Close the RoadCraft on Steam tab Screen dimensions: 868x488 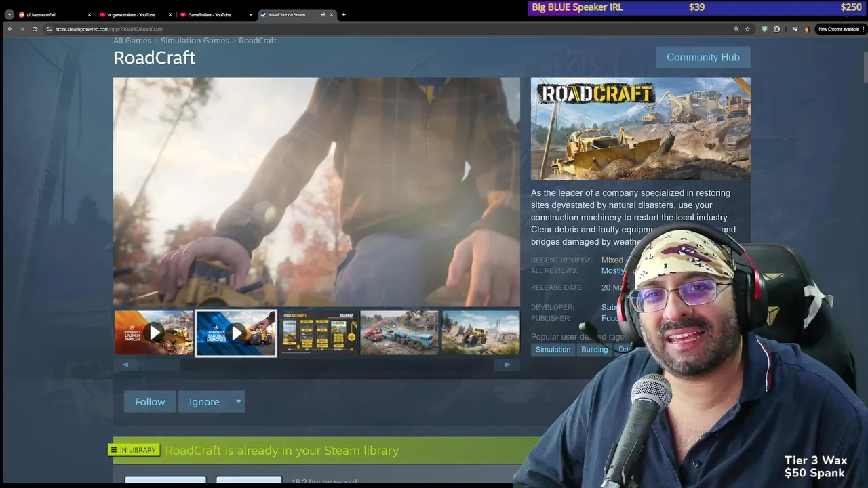(332, 14)
